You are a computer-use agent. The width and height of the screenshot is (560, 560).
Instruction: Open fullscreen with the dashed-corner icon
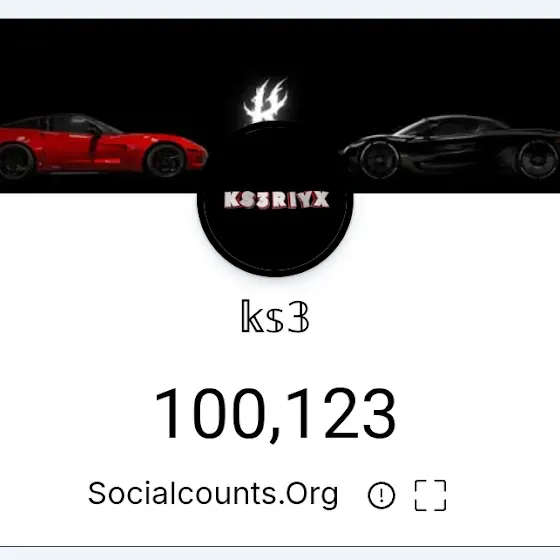point(430,495)
